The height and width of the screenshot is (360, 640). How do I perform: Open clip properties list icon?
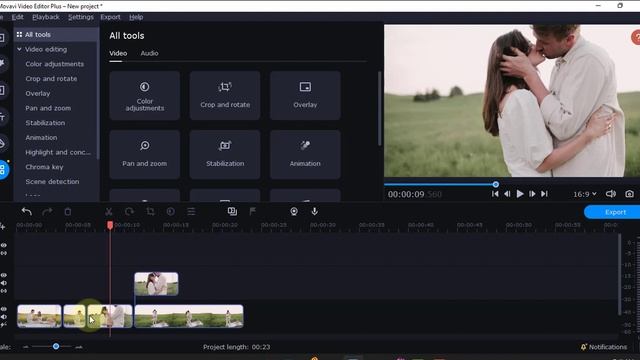click(191, 211)
